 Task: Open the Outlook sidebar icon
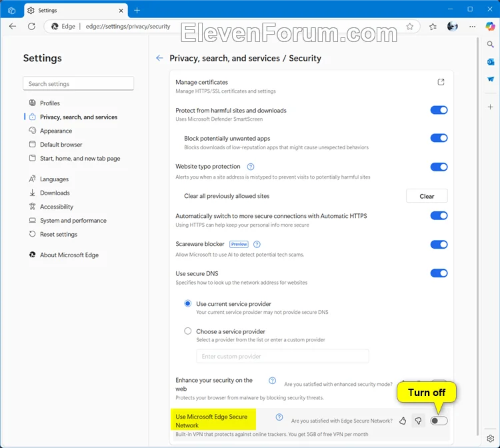pos(491,61)
